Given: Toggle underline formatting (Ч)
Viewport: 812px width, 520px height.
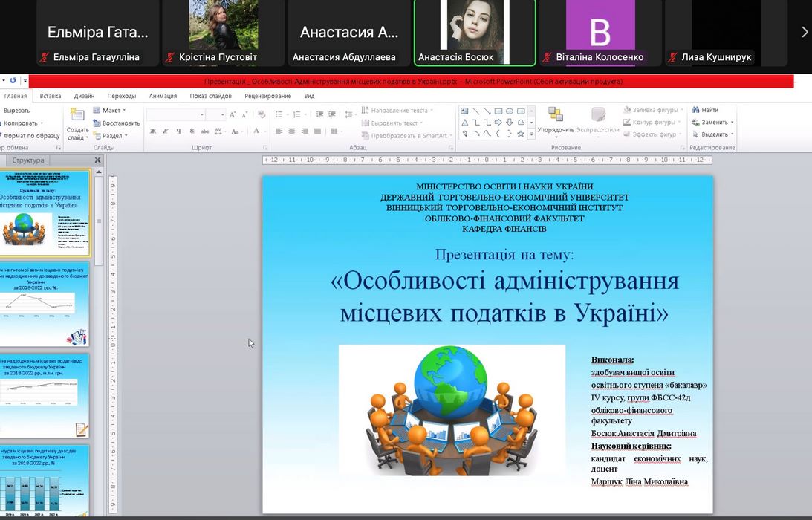Looking at the screenshot, I should [x=179, y=131].
